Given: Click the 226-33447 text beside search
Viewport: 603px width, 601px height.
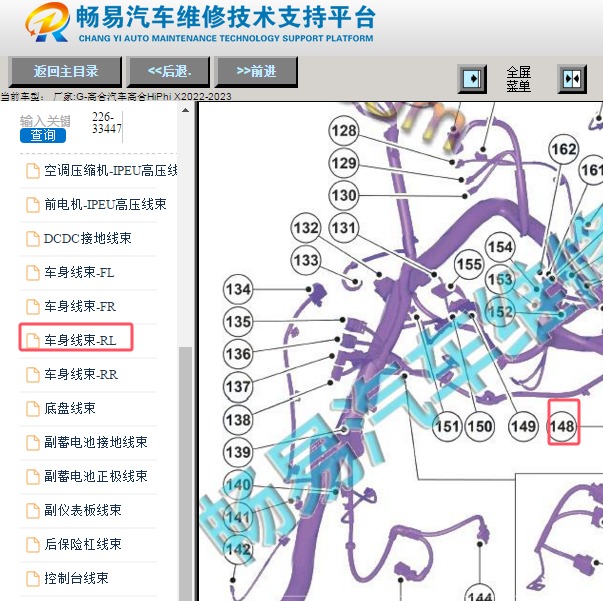Looking at the screenshot, I should (107, 123).
